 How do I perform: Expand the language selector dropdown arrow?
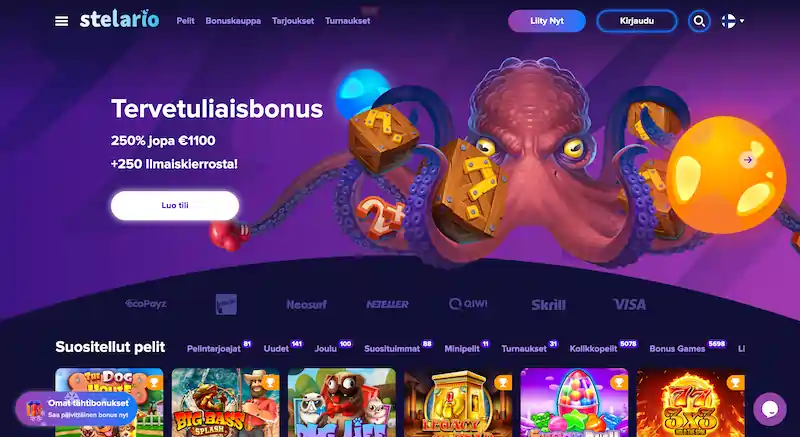[x=742, y=21]
